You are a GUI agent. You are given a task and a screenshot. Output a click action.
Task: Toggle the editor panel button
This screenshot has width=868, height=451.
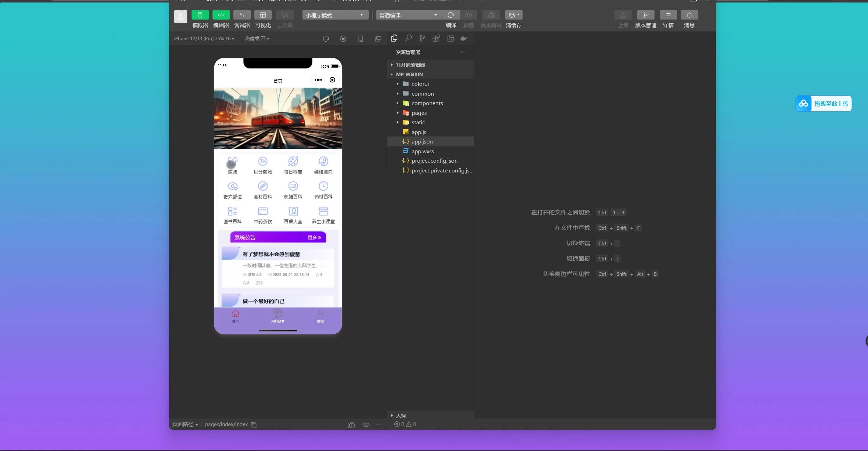[221, 15]
